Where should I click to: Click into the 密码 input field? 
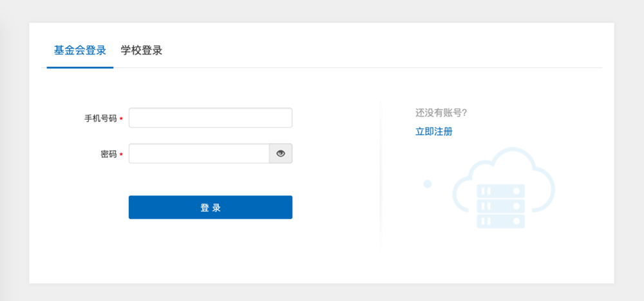pyautogui.click(x=199, y=153)
